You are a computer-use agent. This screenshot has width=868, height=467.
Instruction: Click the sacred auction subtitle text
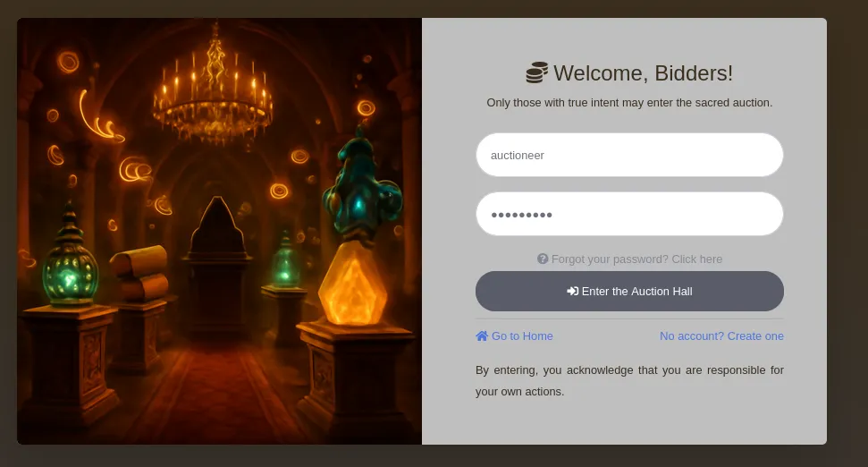[x=629, y=103]
